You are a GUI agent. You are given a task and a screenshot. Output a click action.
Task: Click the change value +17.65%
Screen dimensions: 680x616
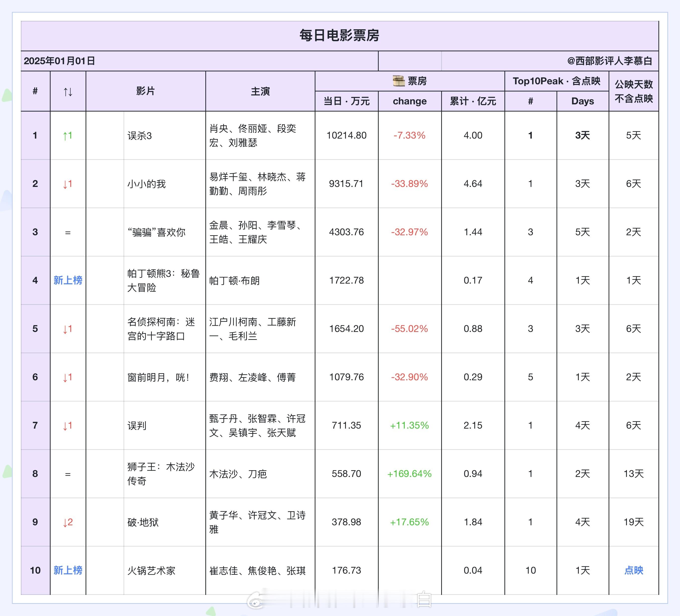click(x=409, y=522)
